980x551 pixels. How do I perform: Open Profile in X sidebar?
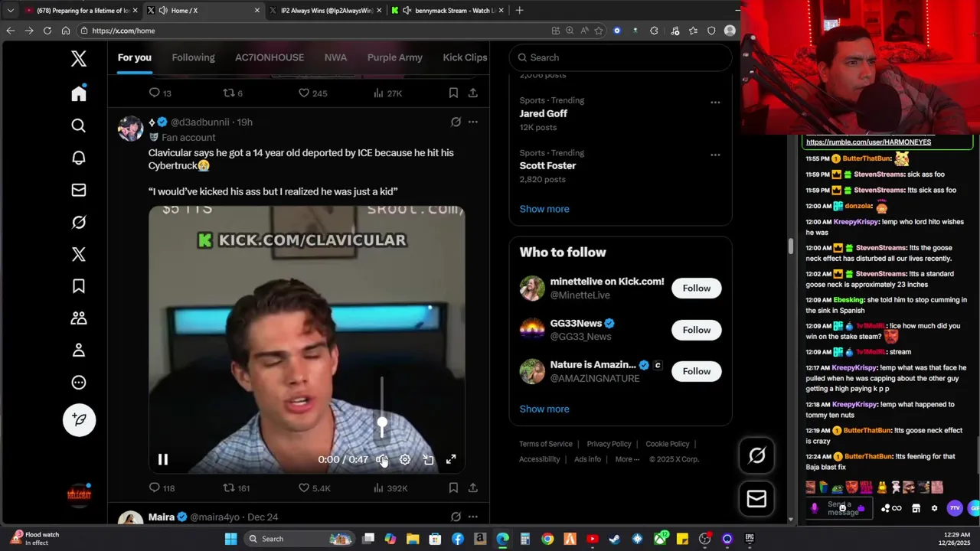(79, 350)
